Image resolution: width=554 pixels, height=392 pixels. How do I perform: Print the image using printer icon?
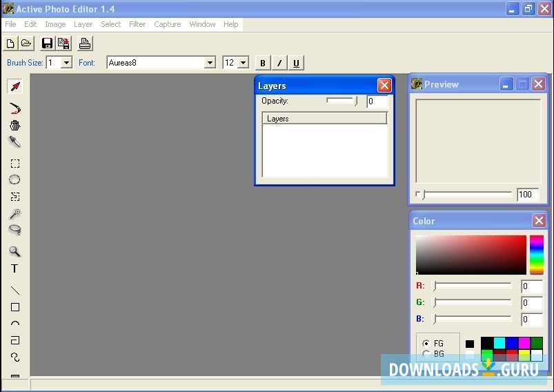(x=85, y=43)
